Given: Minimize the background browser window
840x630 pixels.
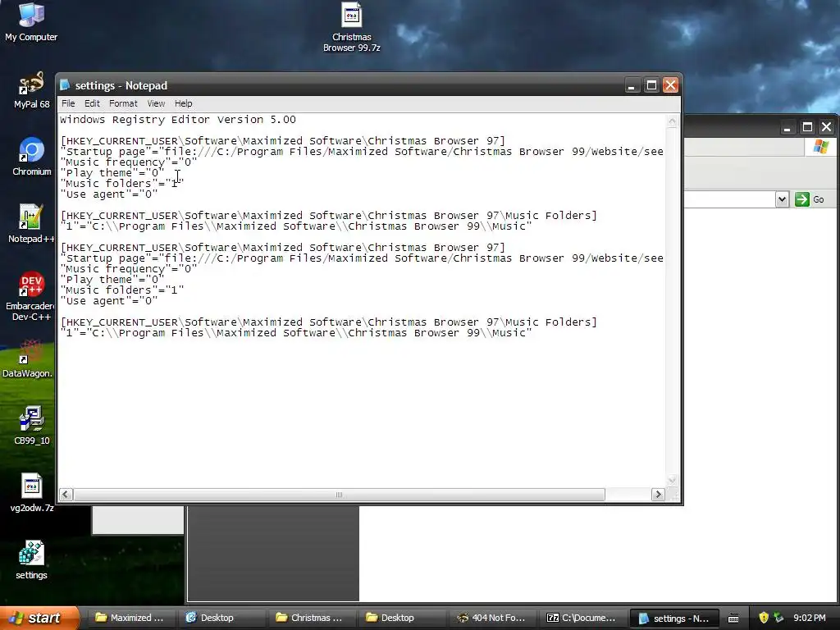Looking at the screenshot, I should tap(787, 127).
